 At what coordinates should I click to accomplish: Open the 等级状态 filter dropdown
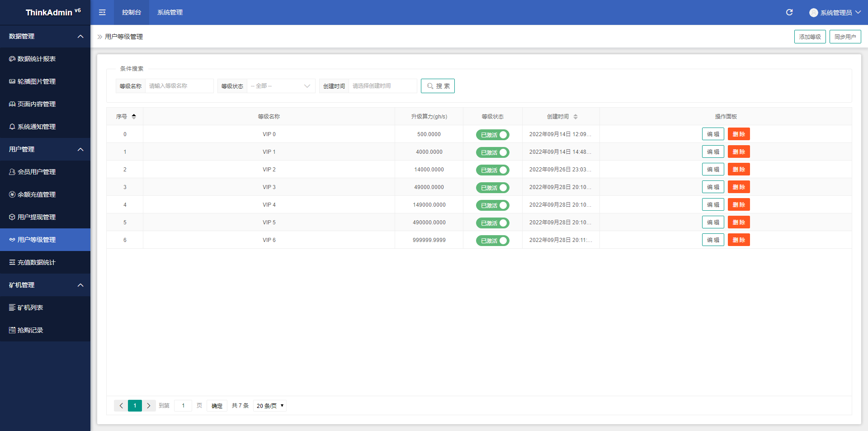coord(281,86)
